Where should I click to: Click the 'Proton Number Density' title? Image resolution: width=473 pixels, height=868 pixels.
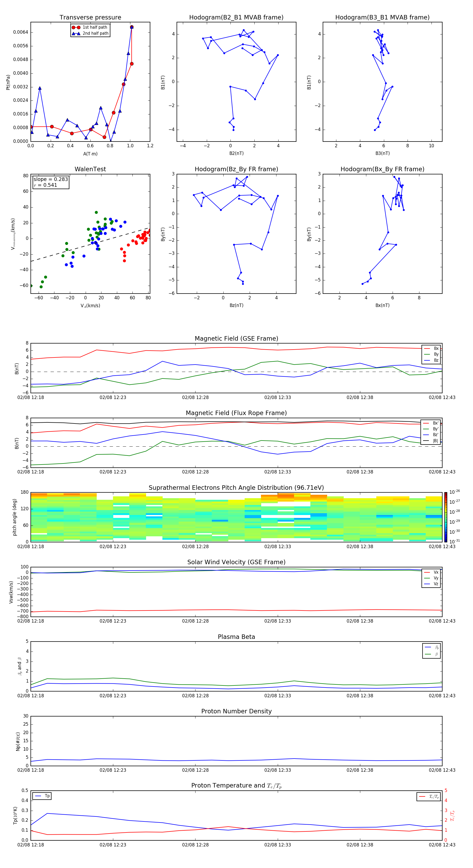pyautogui.click(x=236, y=711)
